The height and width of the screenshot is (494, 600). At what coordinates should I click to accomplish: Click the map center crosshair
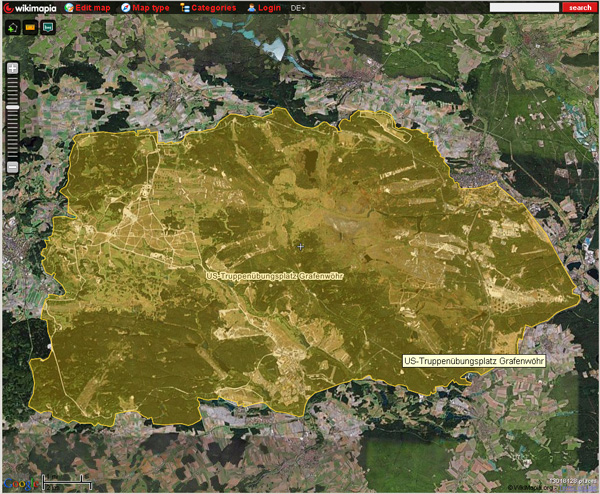300,247
